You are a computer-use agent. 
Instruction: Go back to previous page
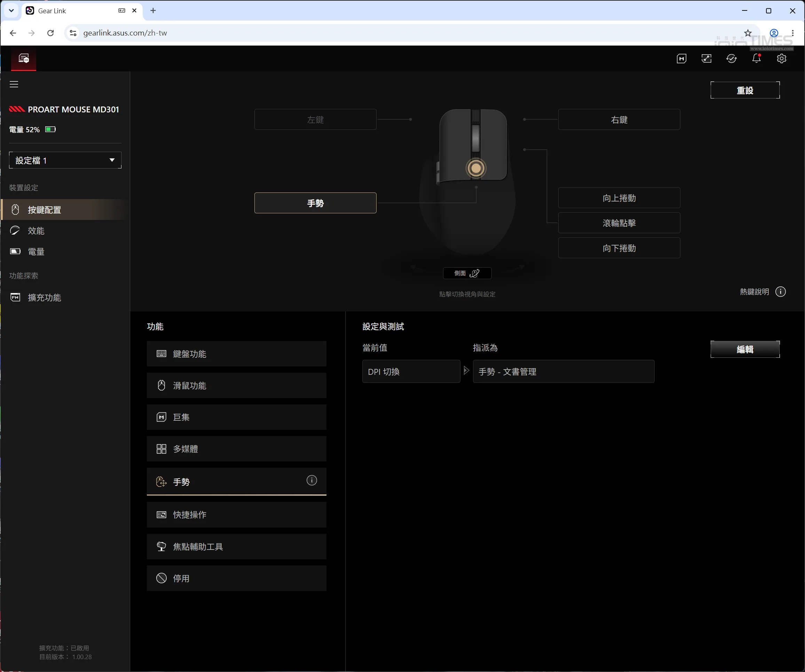pyautogui.click(x=13, y=33)
